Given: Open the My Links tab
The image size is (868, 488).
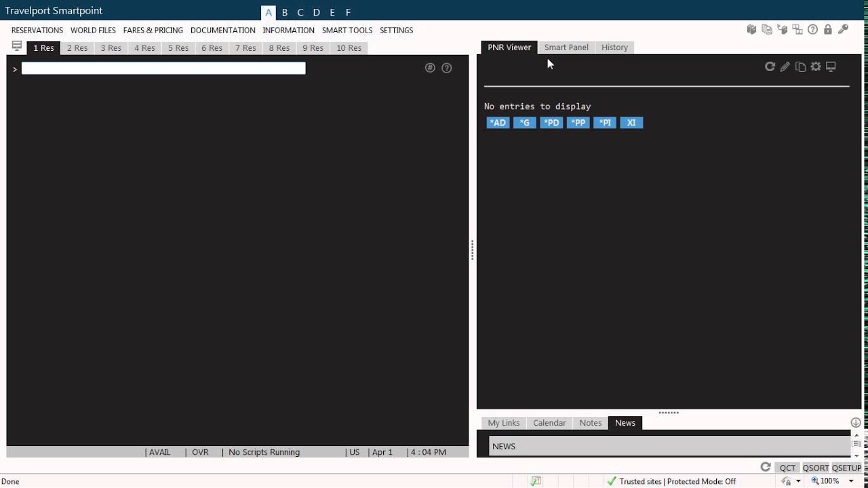Looking at the screenshot, I should [x=504, y=423].
